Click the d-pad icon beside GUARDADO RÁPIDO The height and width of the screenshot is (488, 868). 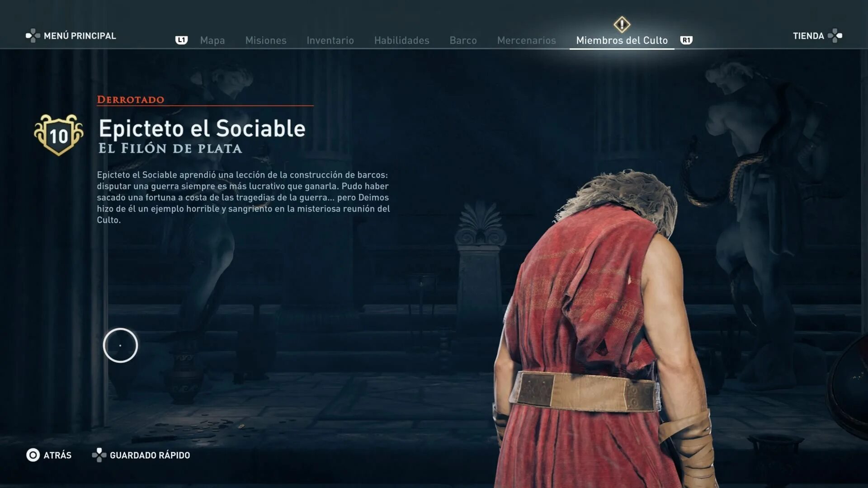point(99,455)
